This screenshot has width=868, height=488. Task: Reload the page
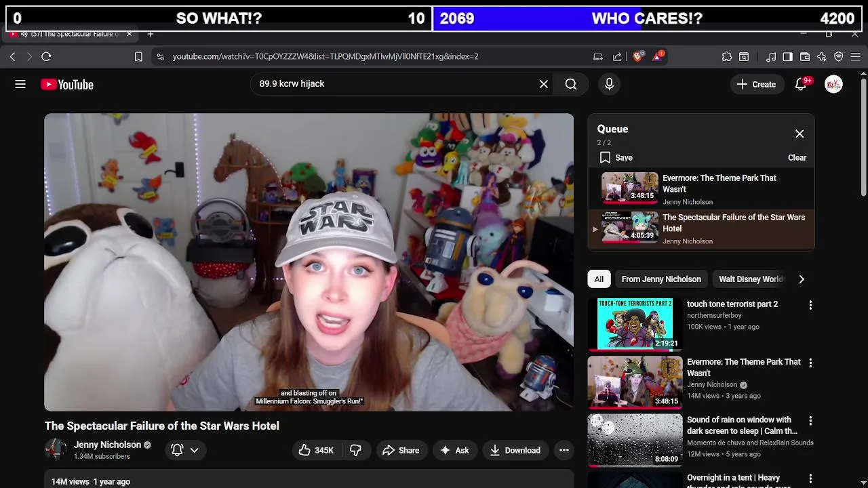pyautogui.click(x=46, y=56)
